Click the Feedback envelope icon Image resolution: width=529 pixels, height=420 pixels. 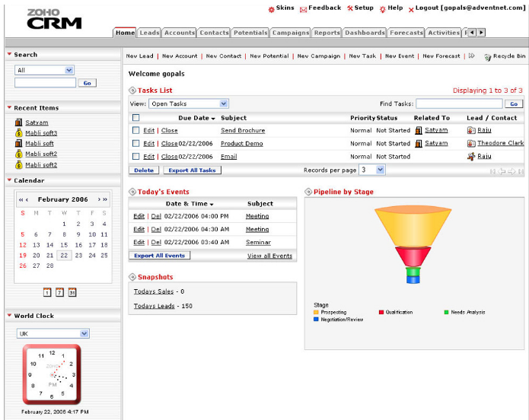click(x=303, y=9)
